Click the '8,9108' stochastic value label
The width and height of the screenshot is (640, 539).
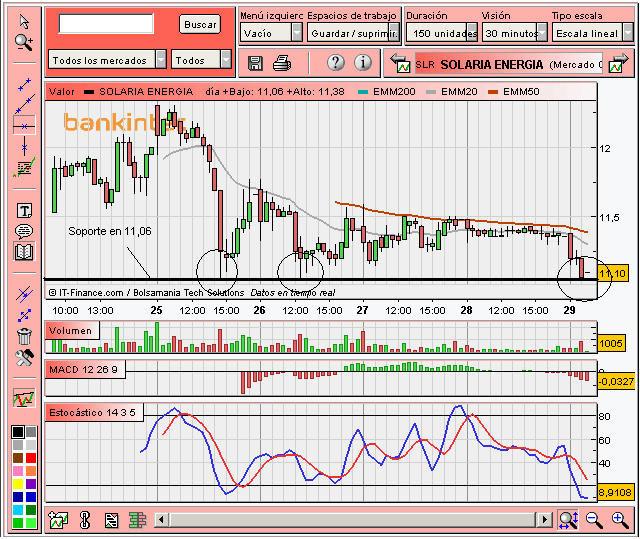615,492
